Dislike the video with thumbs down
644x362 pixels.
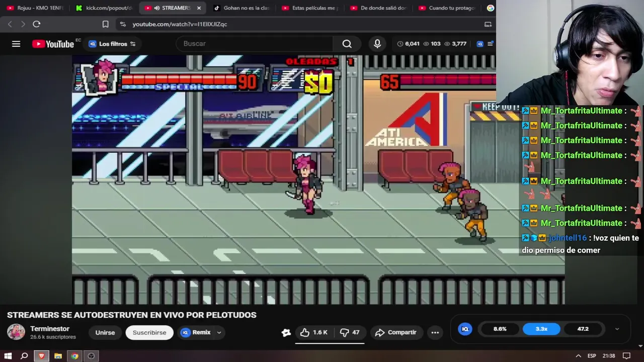(350, 332)
